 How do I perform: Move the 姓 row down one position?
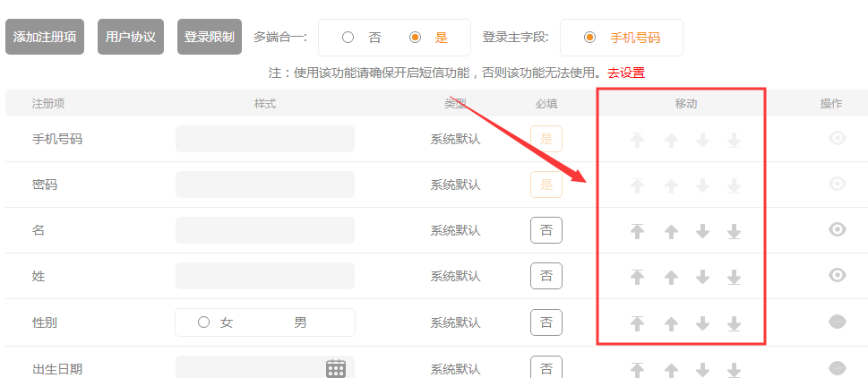coord(702,277)
